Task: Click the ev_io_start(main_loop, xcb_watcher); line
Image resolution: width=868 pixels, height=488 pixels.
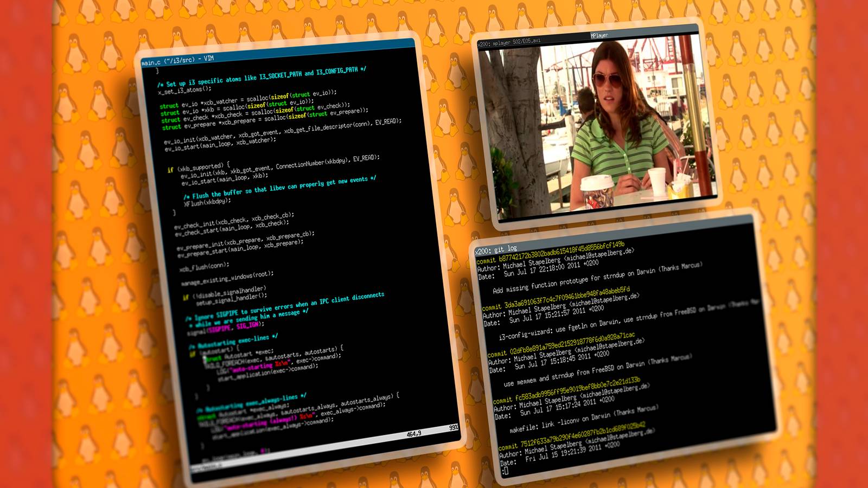Action: coord(220,144)
